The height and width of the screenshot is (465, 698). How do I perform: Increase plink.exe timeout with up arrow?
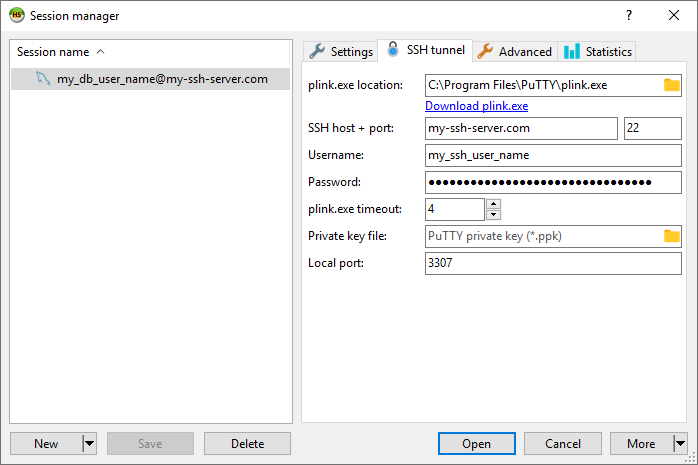pos(493,204)
